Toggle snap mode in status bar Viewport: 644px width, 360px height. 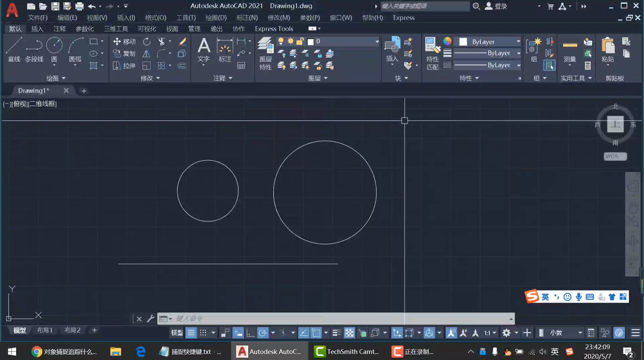pos(203,333)
